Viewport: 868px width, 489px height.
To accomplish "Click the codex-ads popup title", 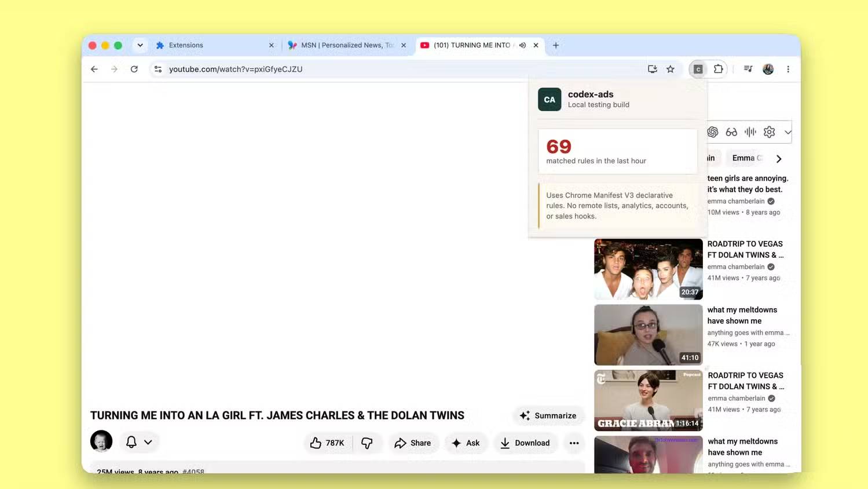I will pos(591,94).
